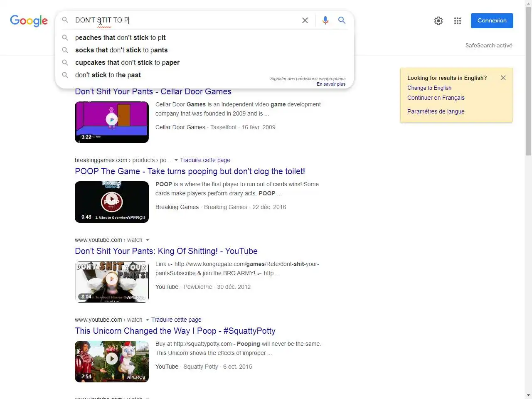532x399 pixels.
Task: Click "Signaler des prédictions inappropriées"
Action: pos(308,79)
